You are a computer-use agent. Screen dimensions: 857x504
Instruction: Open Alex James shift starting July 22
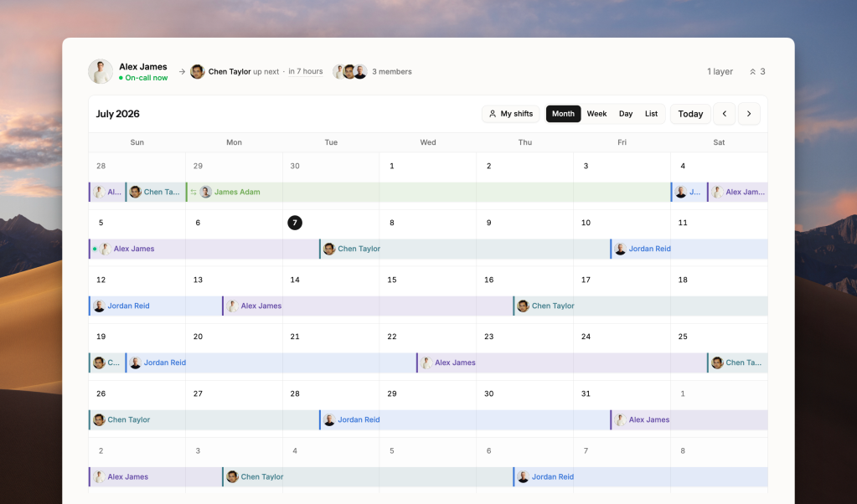pos(561,363)
